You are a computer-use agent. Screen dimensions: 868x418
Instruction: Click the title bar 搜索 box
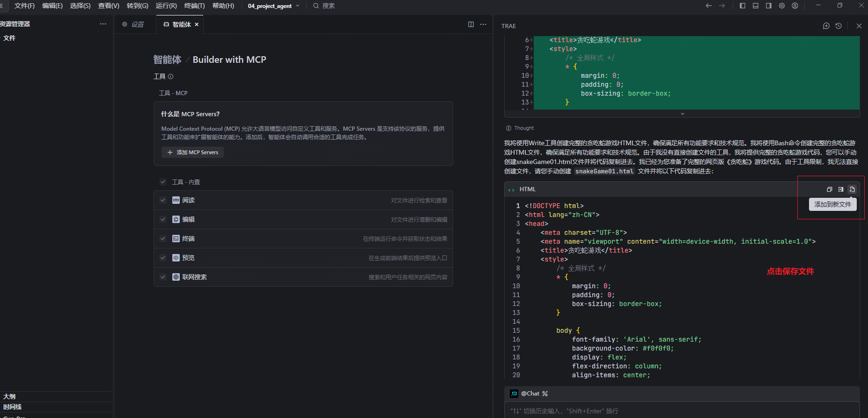point(324,6)
